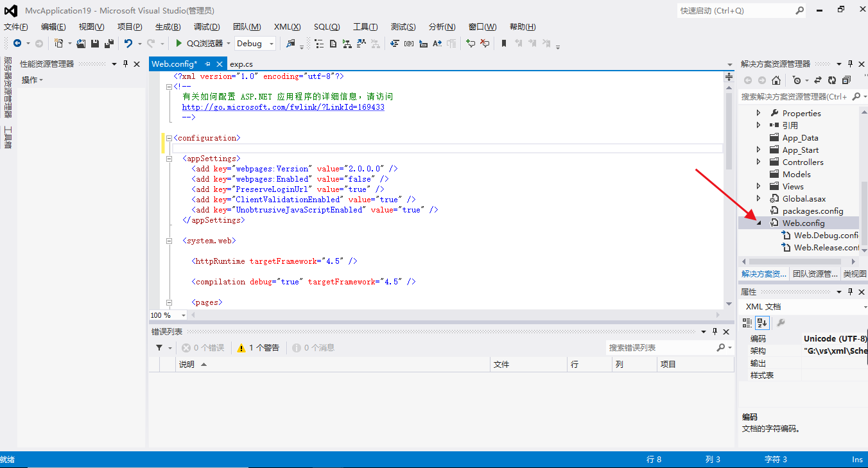This screenshot has width=868, height=468.
Task: Click the Save All icon
Action: tap(108, 44)
